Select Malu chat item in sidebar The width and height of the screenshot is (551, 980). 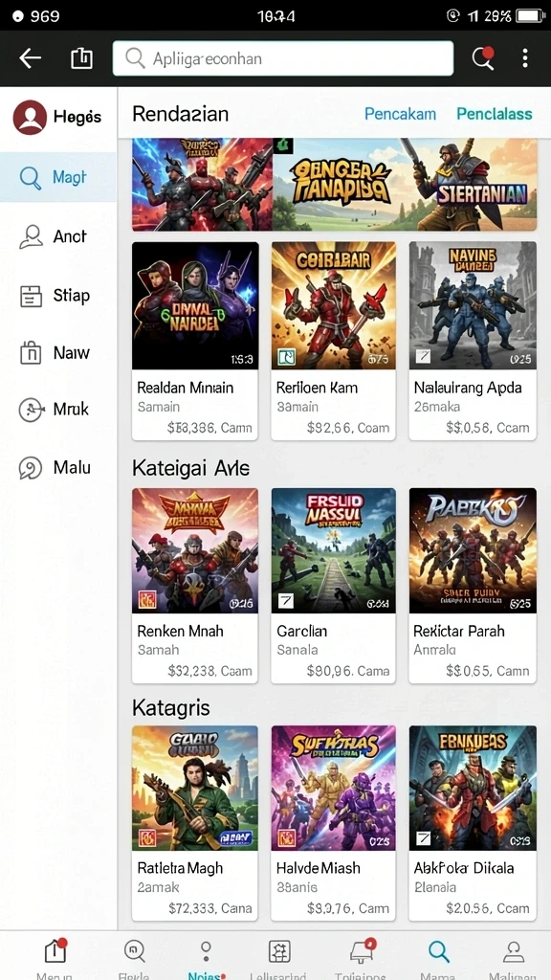(58, 467)
